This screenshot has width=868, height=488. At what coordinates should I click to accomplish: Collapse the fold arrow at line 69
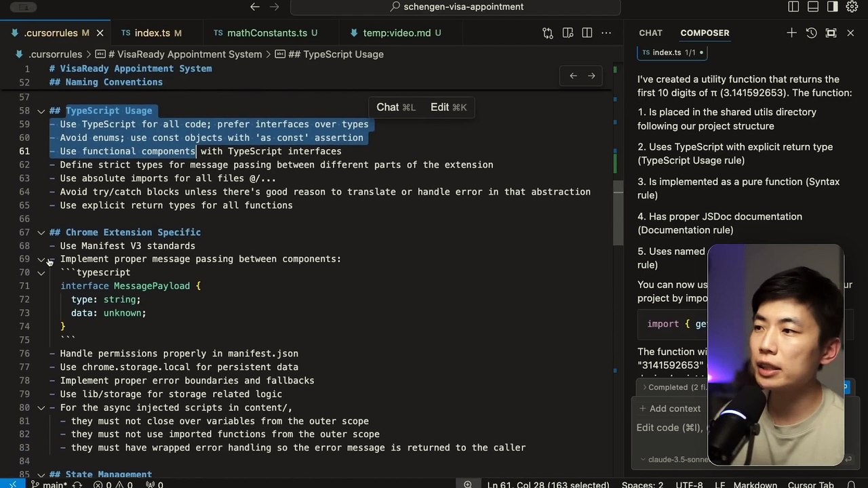click(x=41, y=259)
